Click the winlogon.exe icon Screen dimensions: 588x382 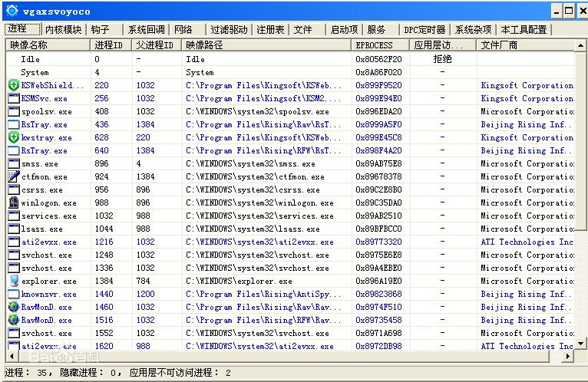click(x=14, y=203)
